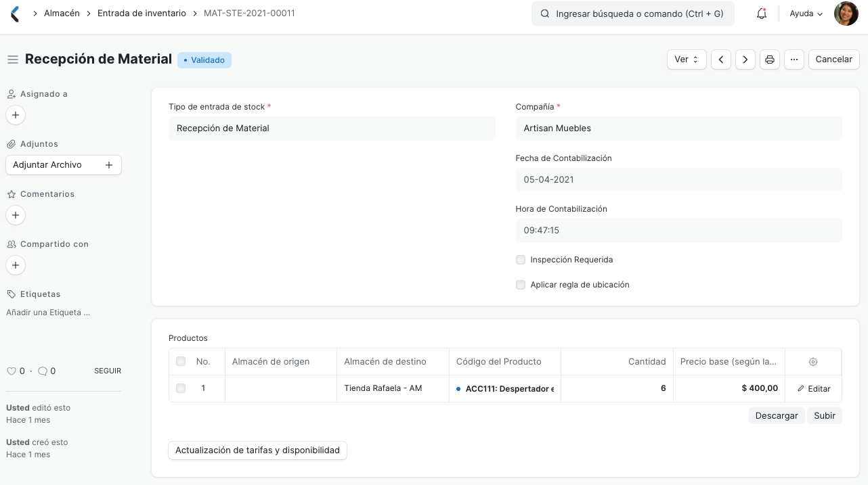Add an assignee with plus button

pyautogui.click(x=16, y=115)
